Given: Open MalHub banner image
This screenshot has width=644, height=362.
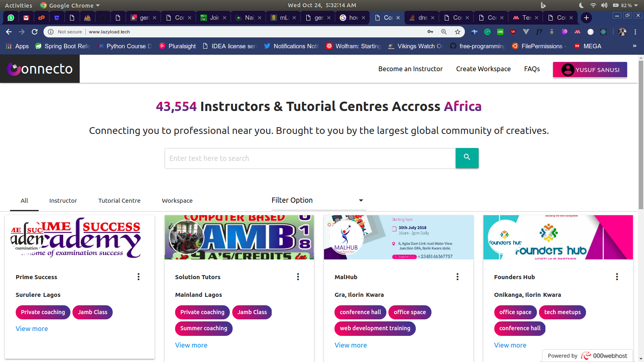Looking at the screenshot, I should [x=398, y=237].
